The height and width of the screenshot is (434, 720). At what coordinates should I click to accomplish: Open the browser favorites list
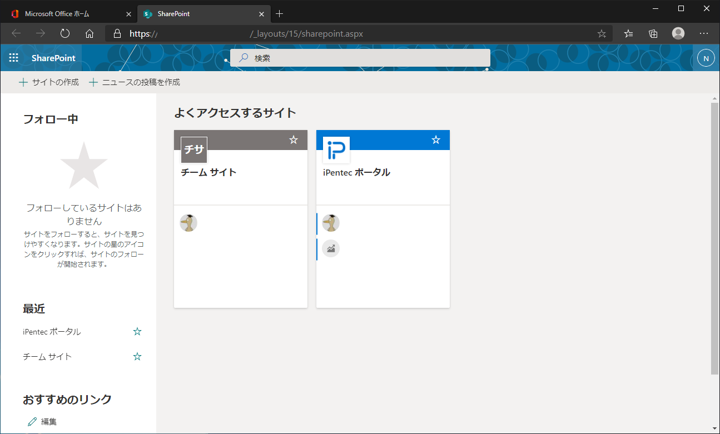[x=629, y=34]
